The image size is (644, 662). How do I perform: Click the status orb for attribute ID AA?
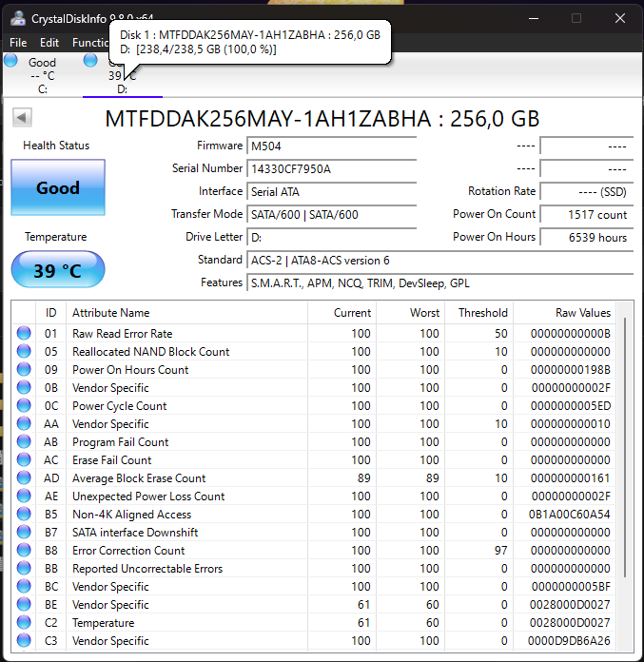tap(24, 423)
